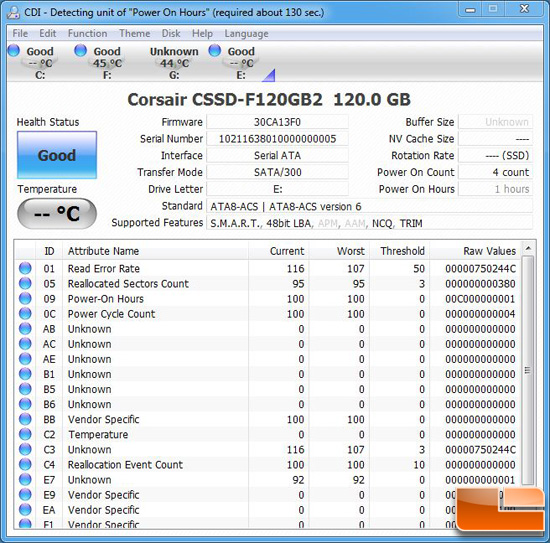The width and height of the screenshot is (550, 543).
Task: Click status orb for attribute C3
Action: coord(25,449)
